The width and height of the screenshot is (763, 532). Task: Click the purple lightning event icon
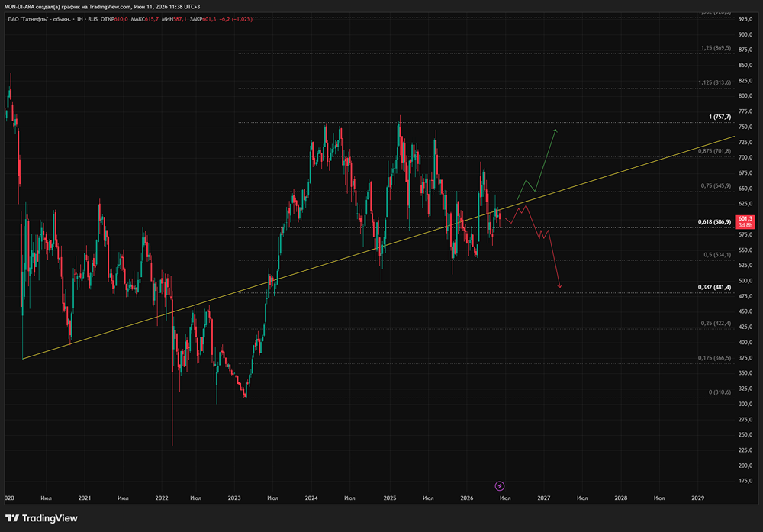pyautogui.click(x=500, y=485)
